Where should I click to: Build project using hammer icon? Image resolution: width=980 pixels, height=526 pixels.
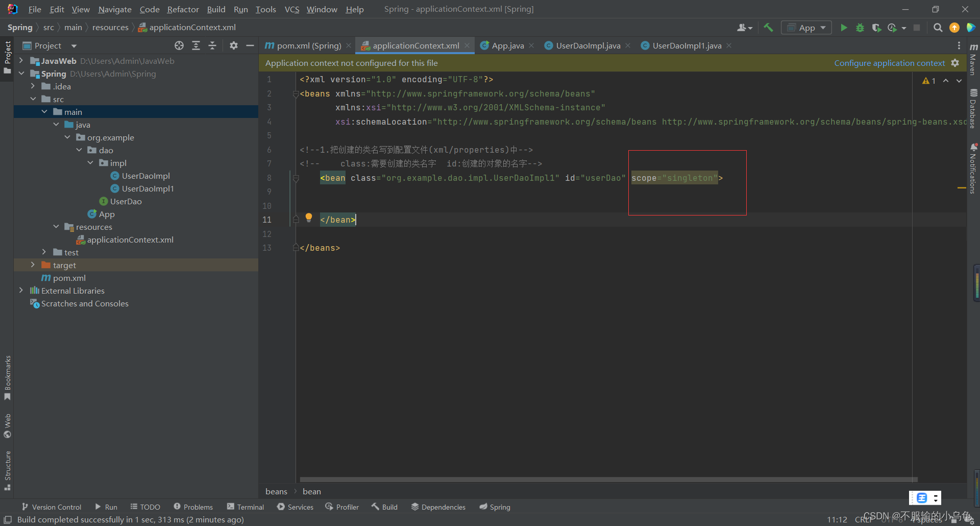(768, 28)
